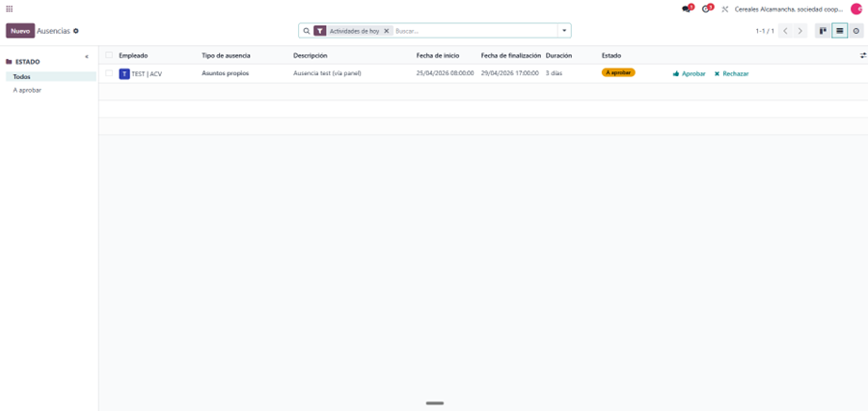Viewport: 868px width, 411px height.
Task: Open the activities clock icon
Action: click(x=707, y=9)
